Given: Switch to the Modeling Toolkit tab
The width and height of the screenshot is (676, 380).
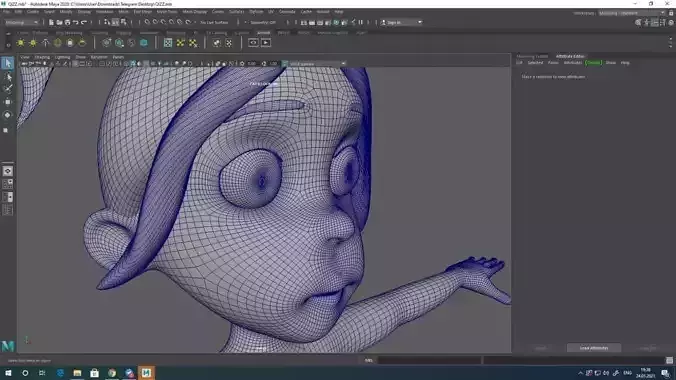Looking at the screenshot, I should 532,56.
